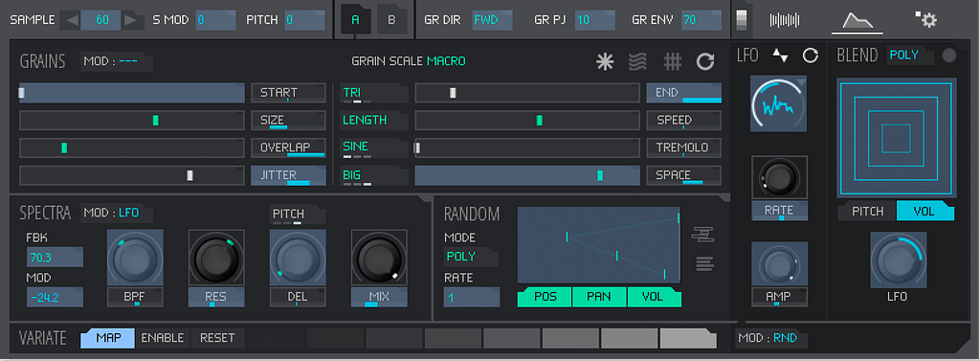
Task: Click the RES knob
Action: (x=216, y=258)
